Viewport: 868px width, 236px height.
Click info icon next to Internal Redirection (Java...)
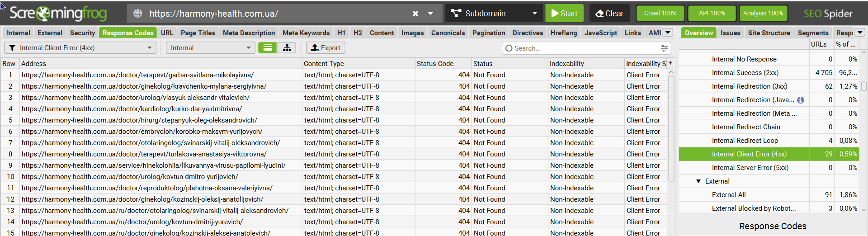pyautogui.click(x=800, y=100)
